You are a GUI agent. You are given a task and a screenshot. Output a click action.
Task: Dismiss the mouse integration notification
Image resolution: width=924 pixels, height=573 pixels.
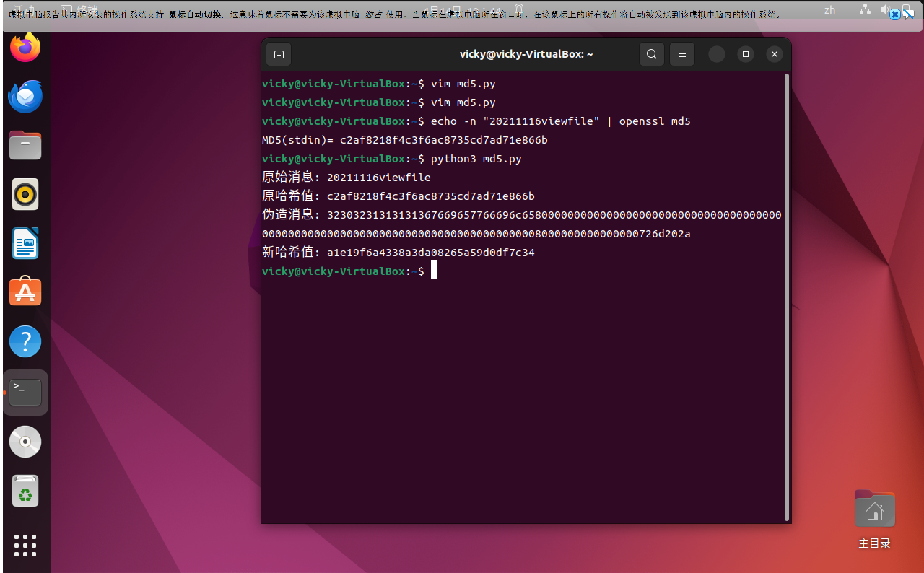pyautogui.click(x=895, y=15)
